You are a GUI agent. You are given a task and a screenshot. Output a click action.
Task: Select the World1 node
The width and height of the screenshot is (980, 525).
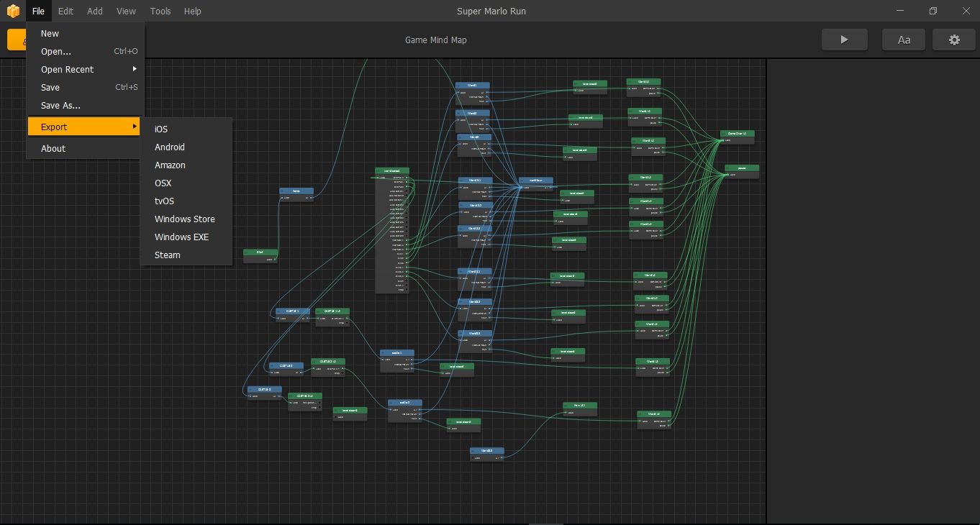473,93
